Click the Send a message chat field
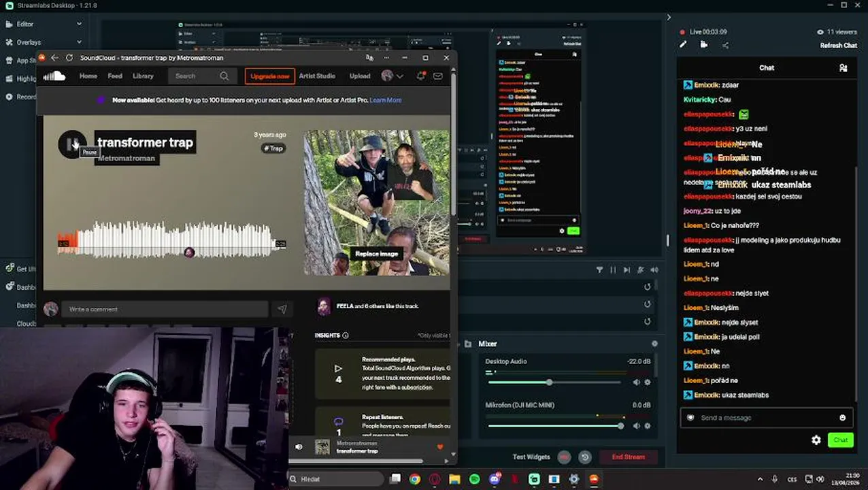 pyautogui.click(x=766, y=418)
